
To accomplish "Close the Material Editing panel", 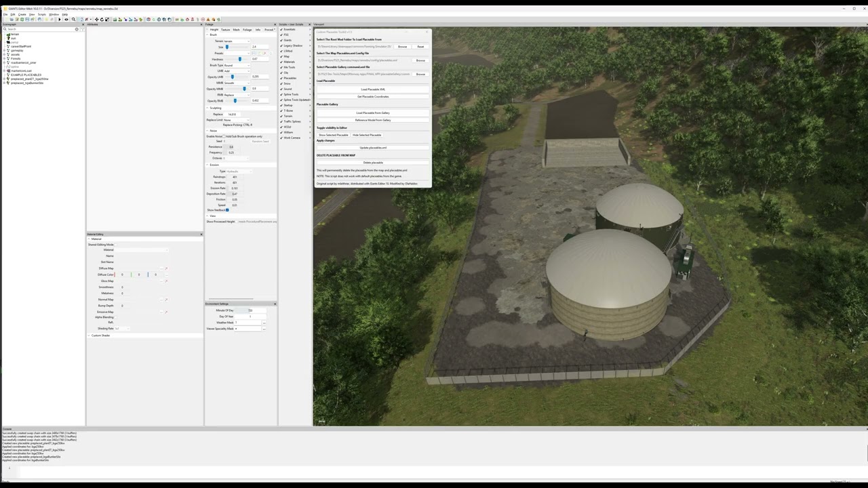I will pyautogui.click(x=201, y=235).
